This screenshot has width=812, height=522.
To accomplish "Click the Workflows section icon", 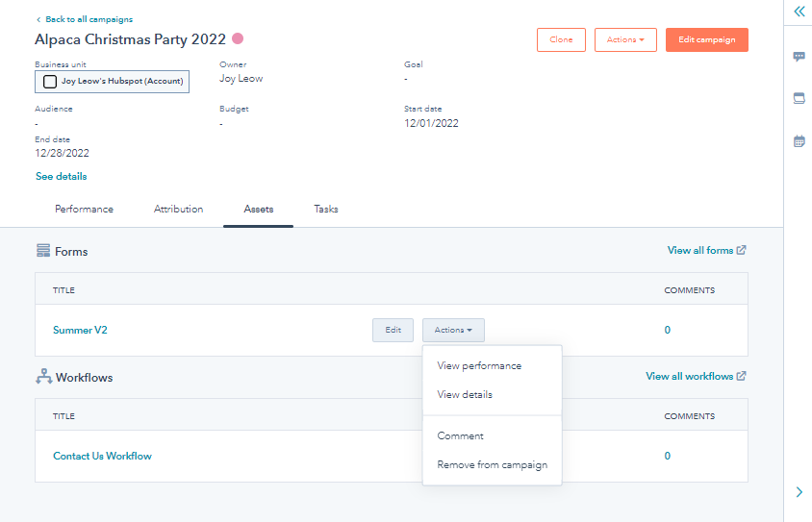I will (43, 377).
